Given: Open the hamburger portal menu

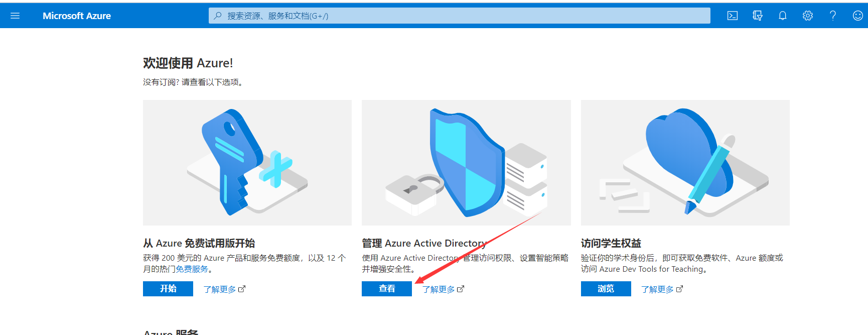Looking at the screenshot, I should pos(15,16).
